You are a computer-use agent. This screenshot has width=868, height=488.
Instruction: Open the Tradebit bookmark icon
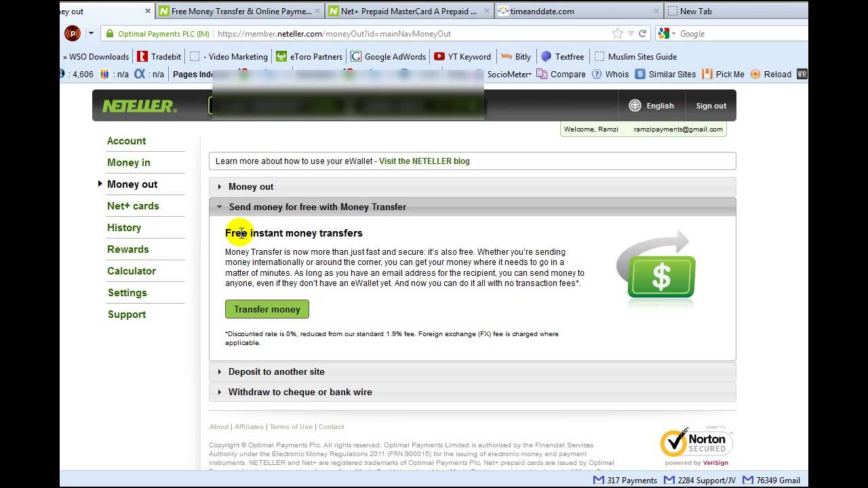pos(142,56)
